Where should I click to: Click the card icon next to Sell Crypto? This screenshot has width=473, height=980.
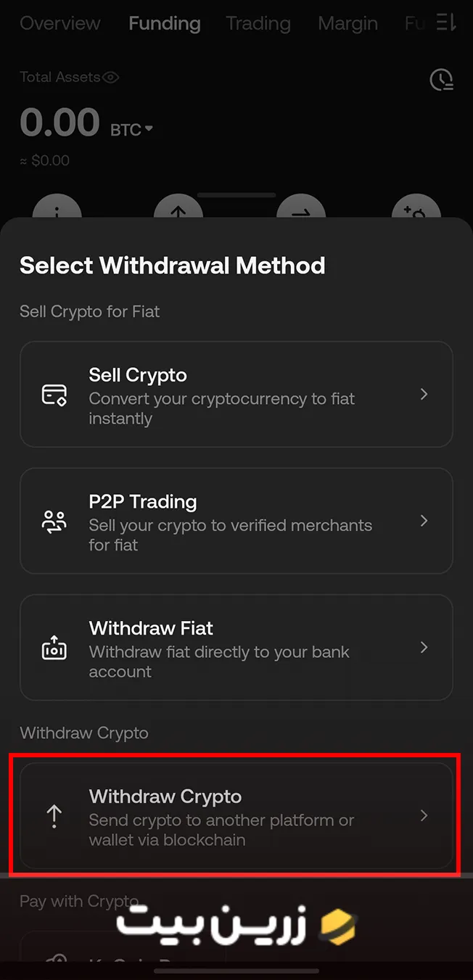tap(54, 394)
